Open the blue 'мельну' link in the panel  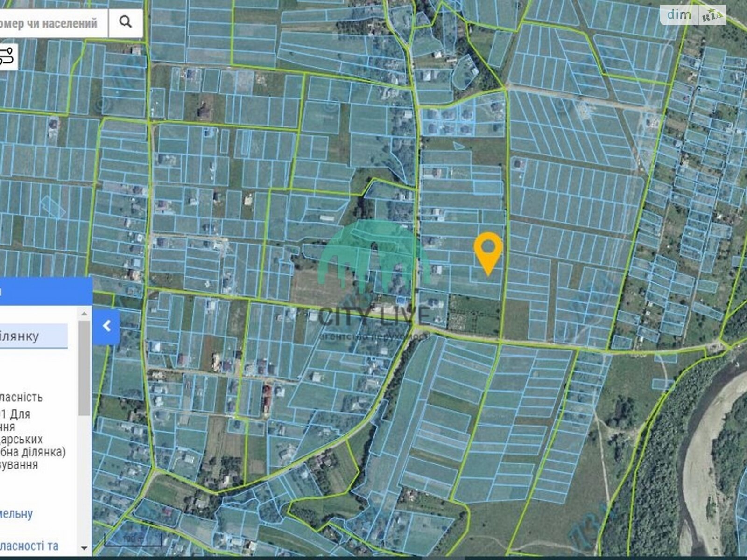16,514
